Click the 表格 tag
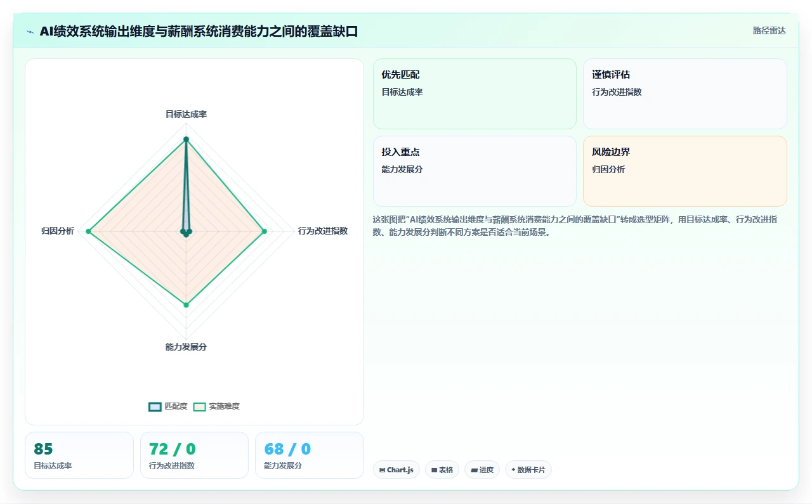Screen dimensions: 812x504 (442, 470)
